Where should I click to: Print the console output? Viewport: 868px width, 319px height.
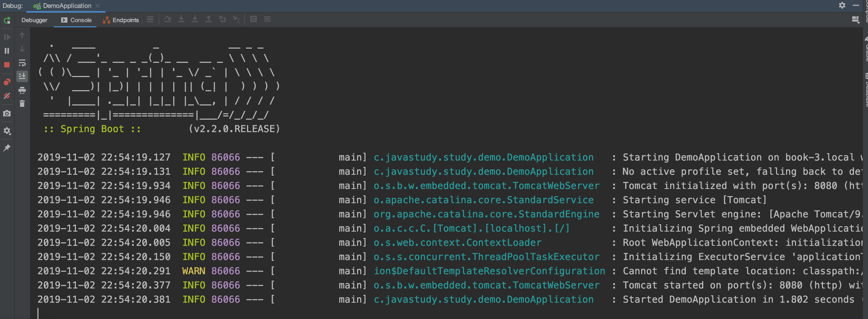pyautogui.click(x=22, y=90)
